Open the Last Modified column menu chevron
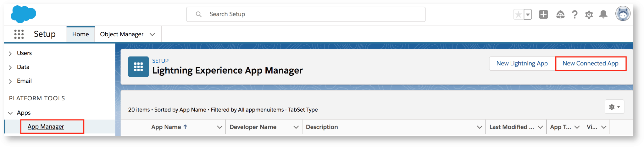The image size is (644, 147). pyautogui.click(x=540, y=127)
